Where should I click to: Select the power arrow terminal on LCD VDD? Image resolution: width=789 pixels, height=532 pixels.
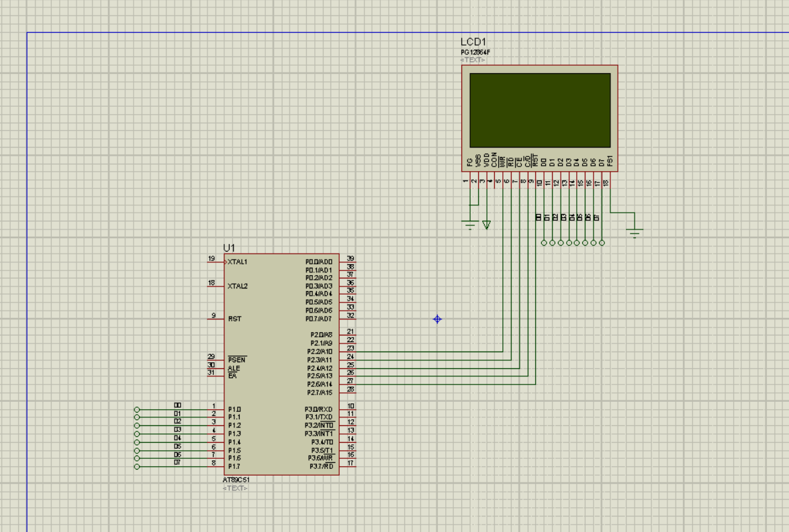point(487,225)
